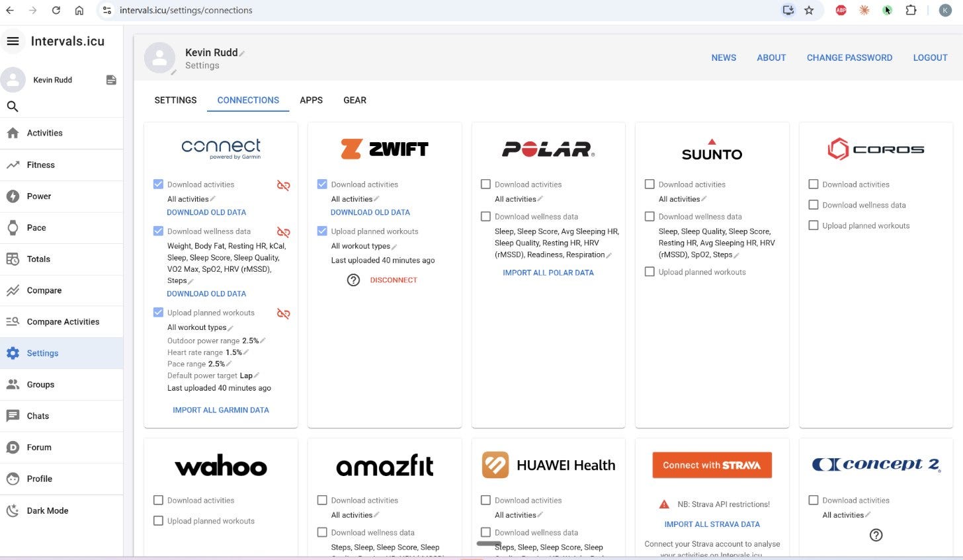Toggle Dark Mode in the sidebar
The width and height of the screenshot is (963, 560).
[62, 510]
